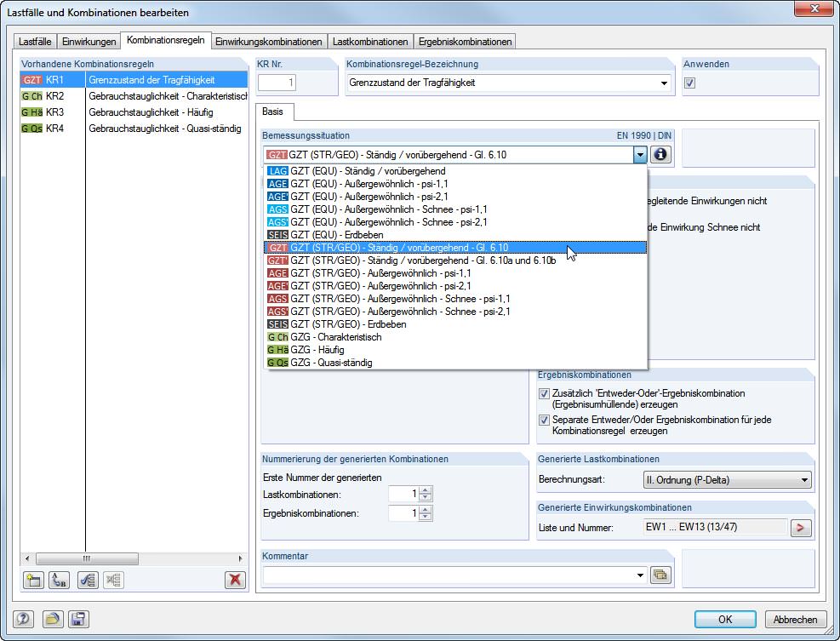The image size is (840, 641).
Task: Collapse the Bemessungssituation dropdown arrow
Action: [640, 155]
